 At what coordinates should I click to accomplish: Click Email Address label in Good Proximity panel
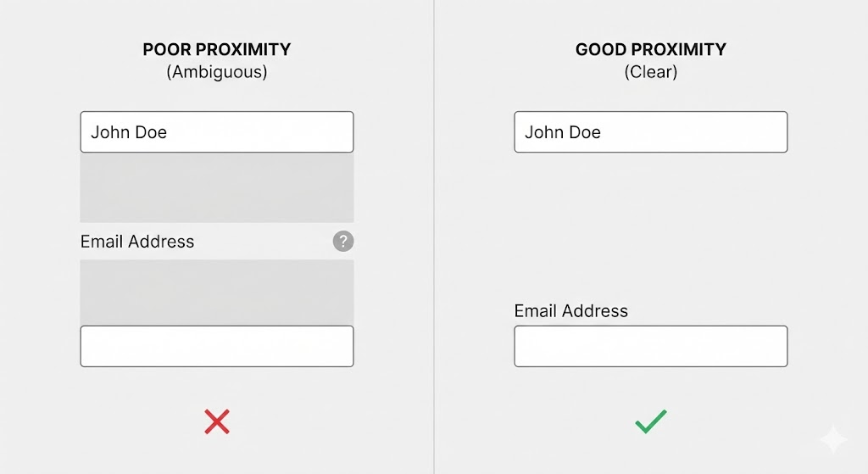[571, 311]
